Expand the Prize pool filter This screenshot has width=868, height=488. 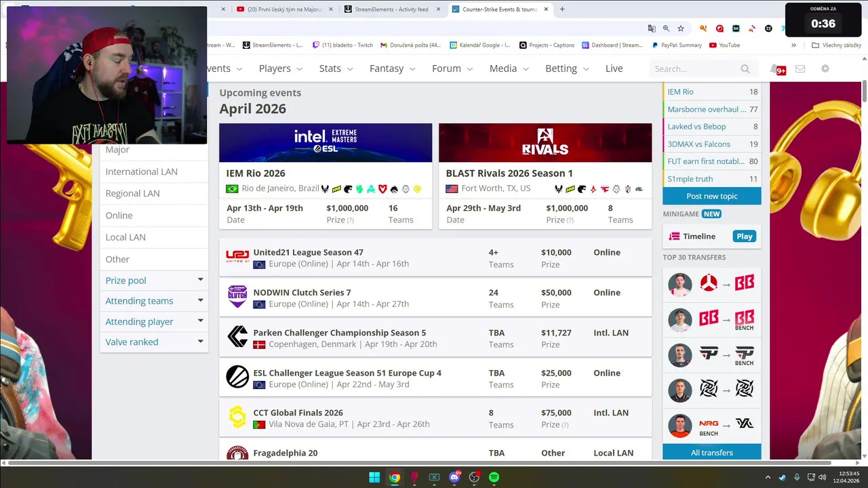pyautogui.click(x=154, y=280)
